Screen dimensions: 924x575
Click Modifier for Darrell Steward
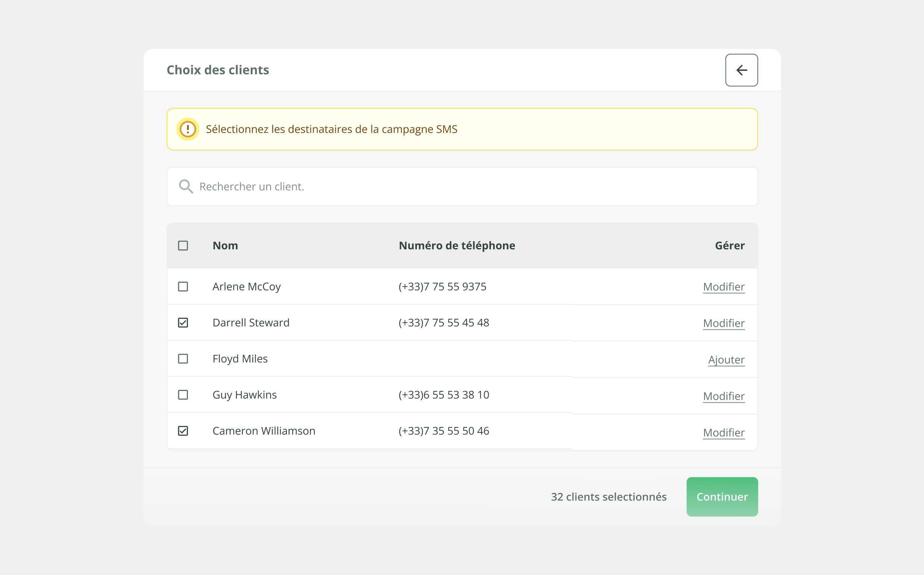point(723,323)
